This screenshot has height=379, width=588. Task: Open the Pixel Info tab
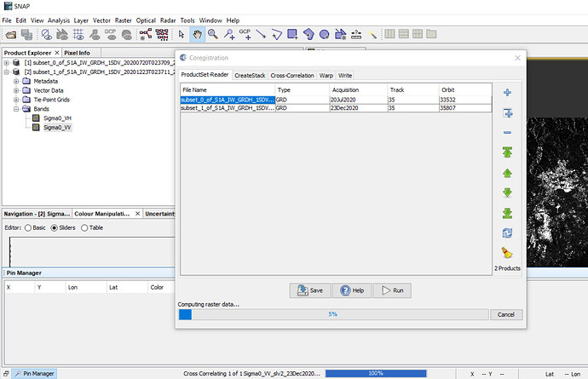tap(77, 53)
